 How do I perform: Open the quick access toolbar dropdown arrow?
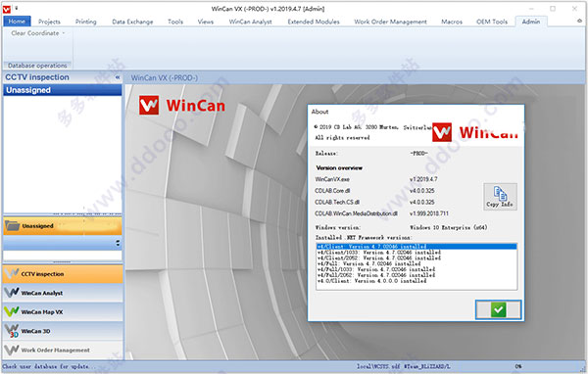(16, 8)
